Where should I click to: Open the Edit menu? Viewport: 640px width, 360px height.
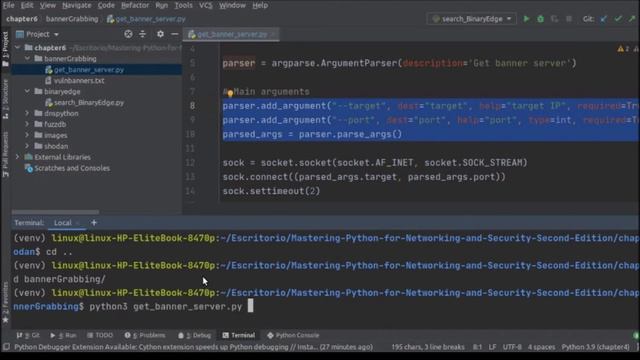click(x=27, y=5)
